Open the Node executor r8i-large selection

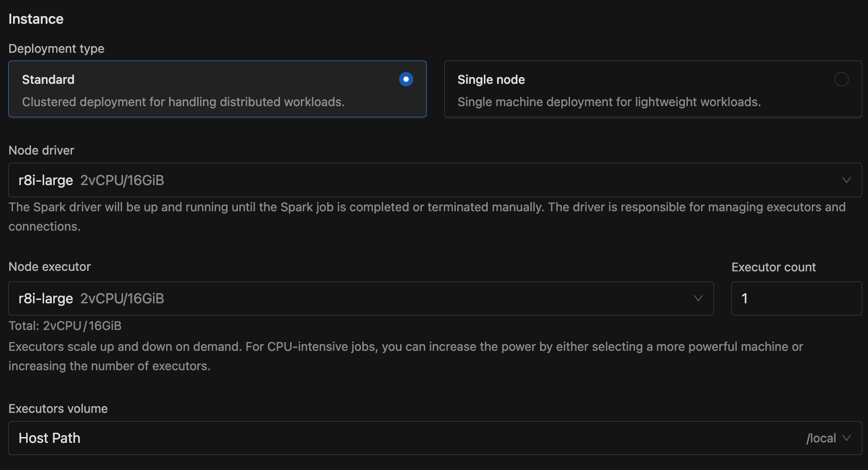point(91,298)
